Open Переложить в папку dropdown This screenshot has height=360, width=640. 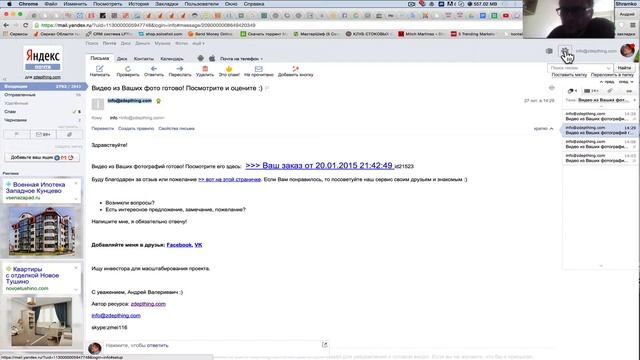click(x=612, y=75)
